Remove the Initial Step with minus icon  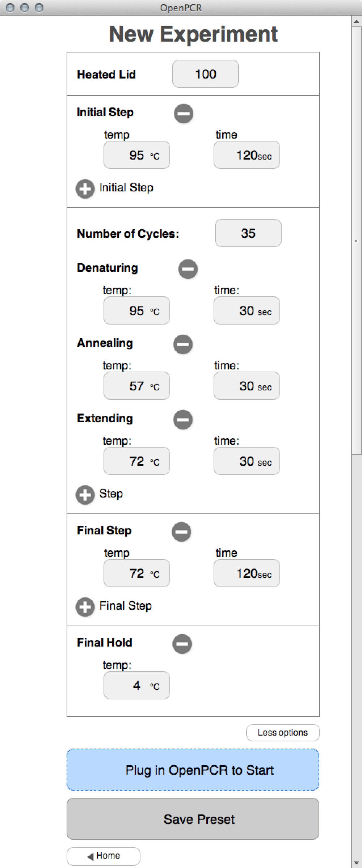184,114
